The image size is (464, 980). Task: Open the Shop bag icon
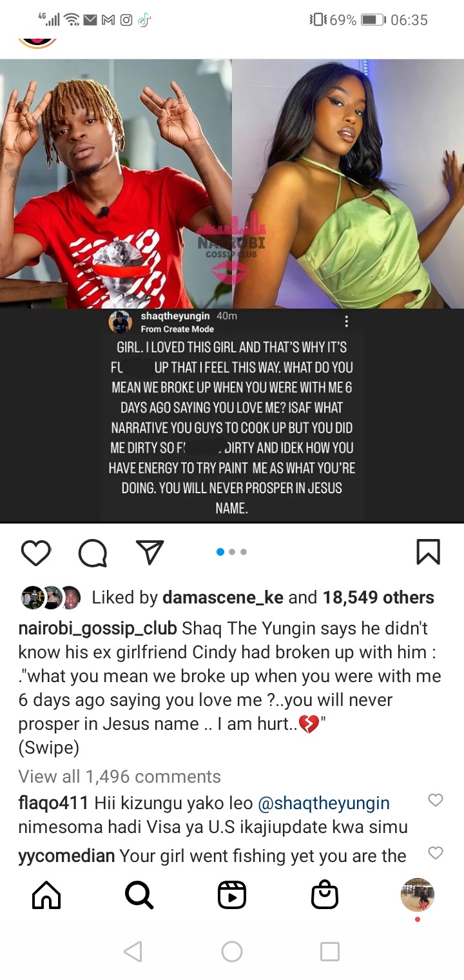(x=325, y=895)
